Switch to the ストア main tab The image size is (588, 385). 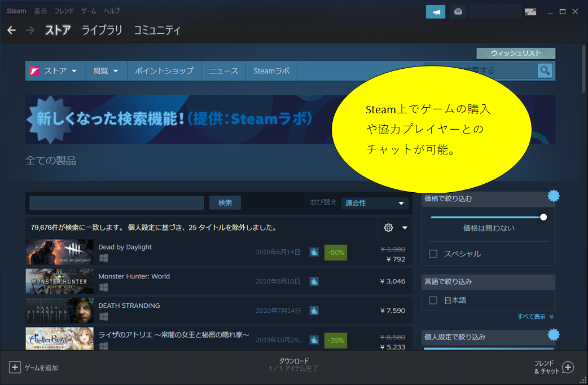tap(58, 30)
